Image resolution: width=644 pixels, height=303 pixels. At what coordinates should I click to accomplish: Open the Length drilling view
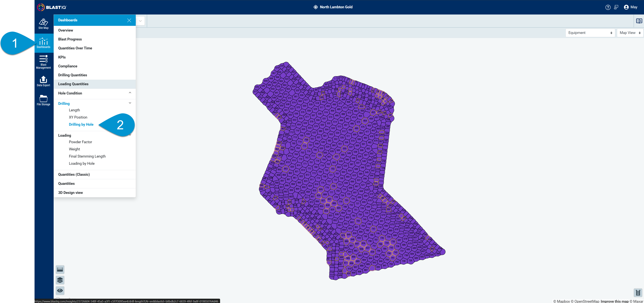74,110
